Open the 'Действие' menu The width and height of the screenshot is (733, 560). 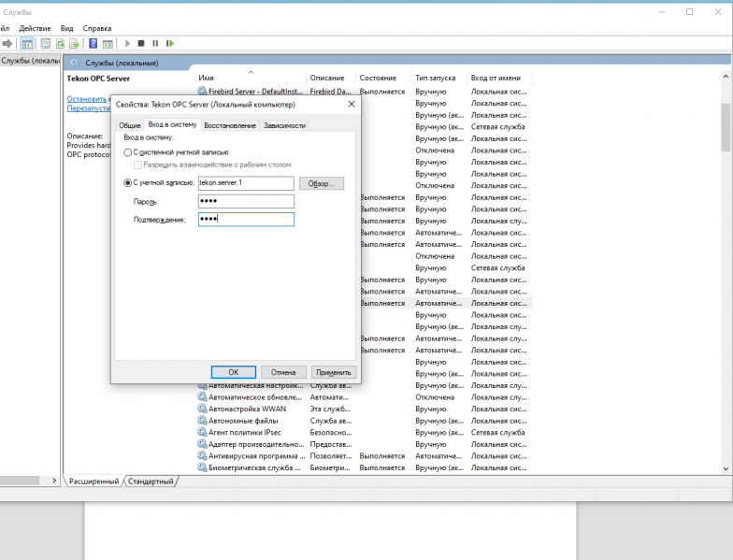pos(35,29)
